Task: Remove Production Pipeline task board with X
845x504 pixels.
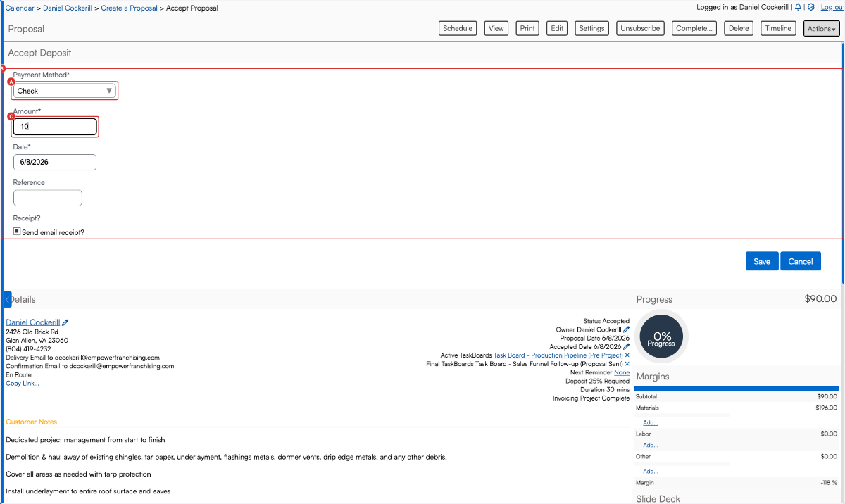Action: tap(627, 355)
